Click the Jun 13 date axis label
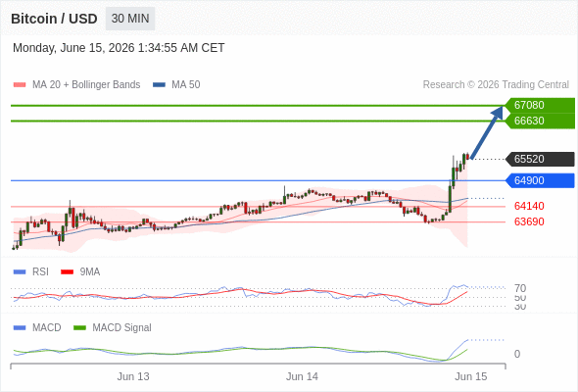 click(x=133, y=376)
